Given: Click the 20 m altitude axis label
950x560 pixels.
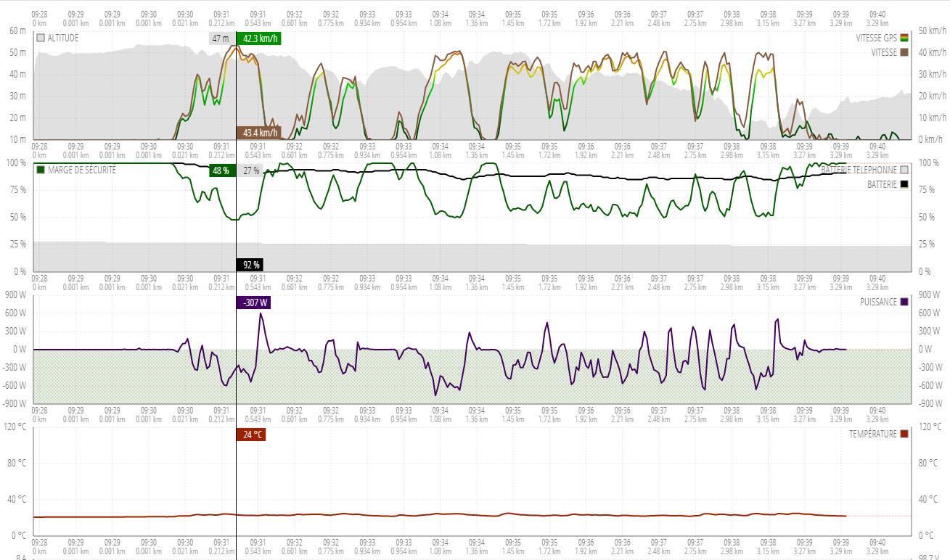Looking at the screenshot, I should [18, 118].
